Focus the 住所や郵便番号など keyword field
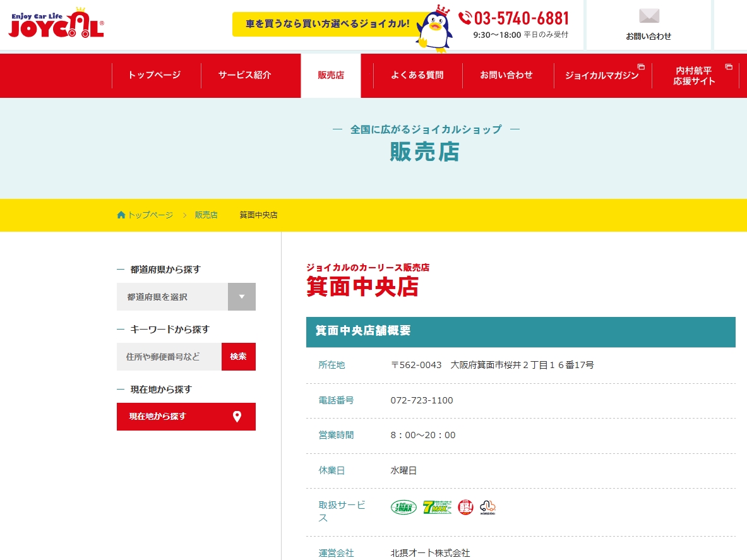The height and width of the screenshot is (560, 747). point(169,357)
